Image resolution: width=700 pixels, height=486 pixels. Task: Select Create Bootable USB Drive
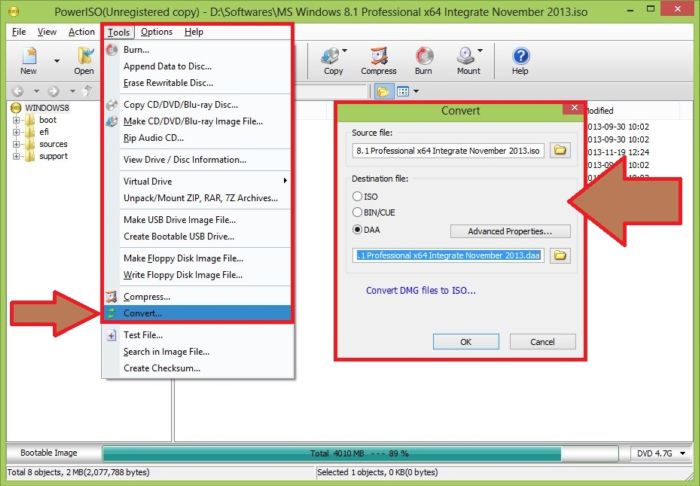pos(197,237)
